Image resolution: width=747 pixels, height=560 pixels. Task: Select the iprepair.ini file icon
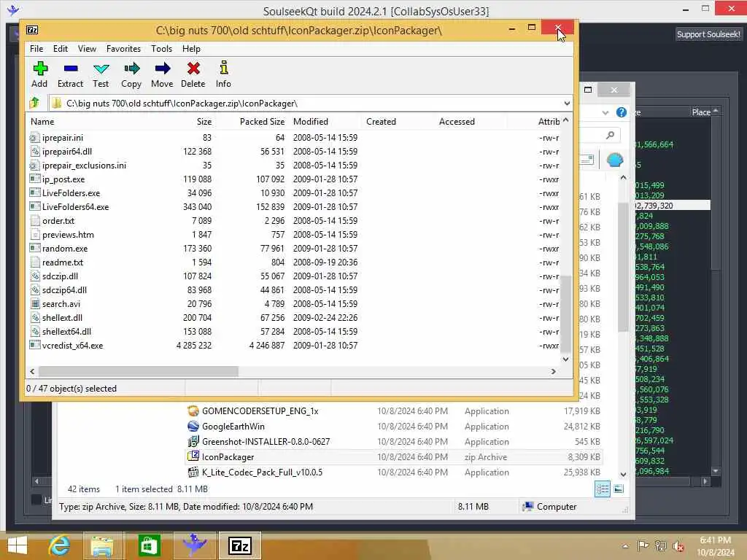pos(34,138)
